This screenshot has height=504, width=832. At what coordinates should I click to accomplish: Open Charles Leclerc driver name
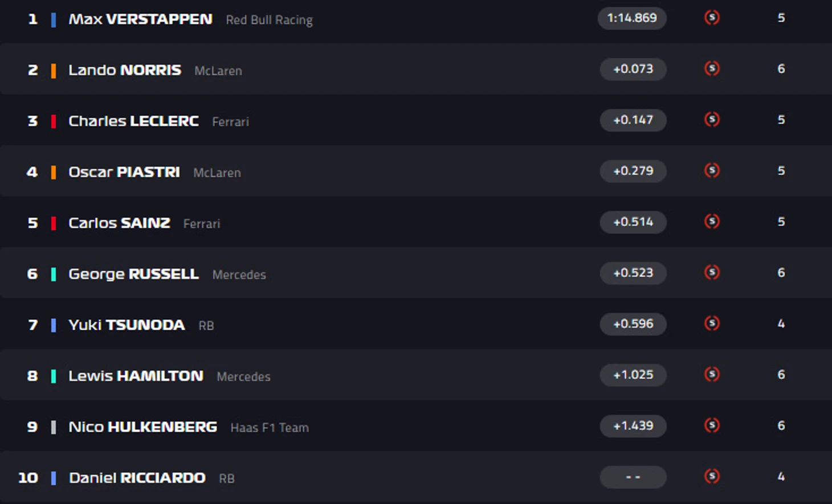pos(133,121)
